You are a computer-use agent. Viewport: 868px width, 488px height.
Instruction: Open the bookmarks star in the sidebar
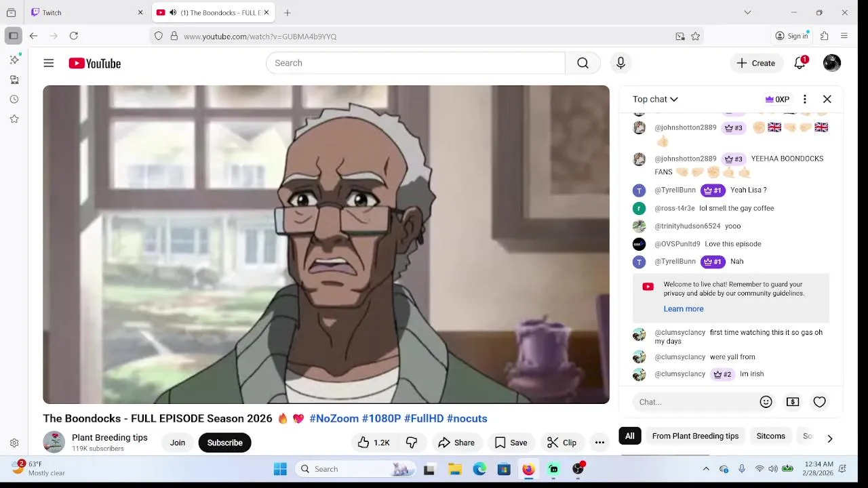click(x=14, y=119)
